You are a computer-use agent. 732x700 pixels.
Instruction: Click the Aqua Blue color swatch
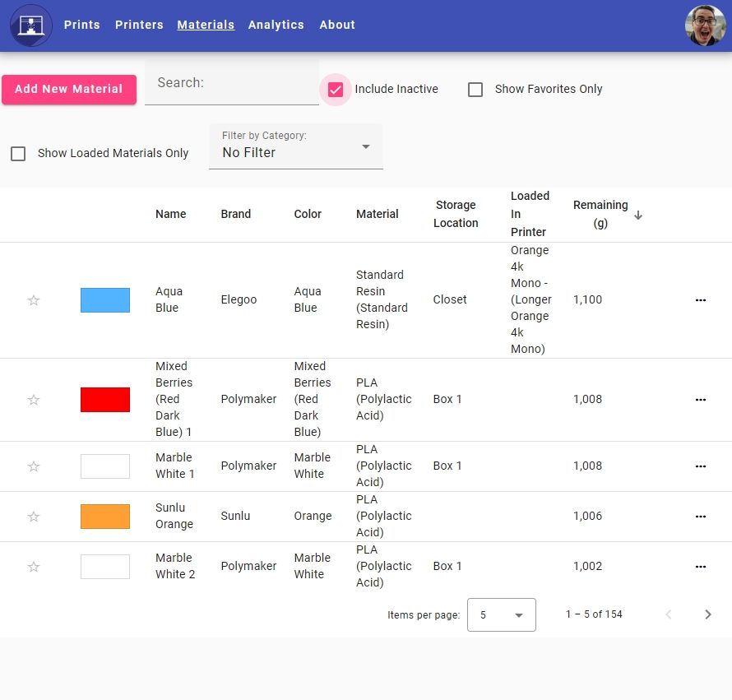[105, 299]
